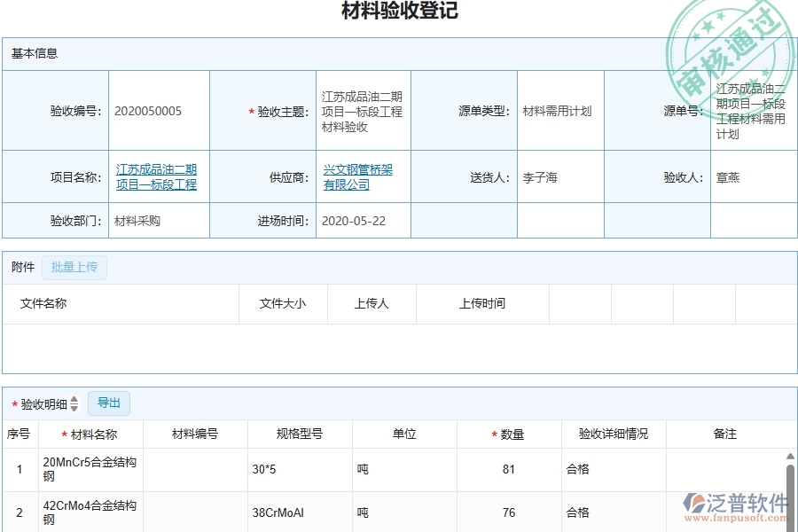
Task: Click the 导出 export button
Action: point(109,403)
